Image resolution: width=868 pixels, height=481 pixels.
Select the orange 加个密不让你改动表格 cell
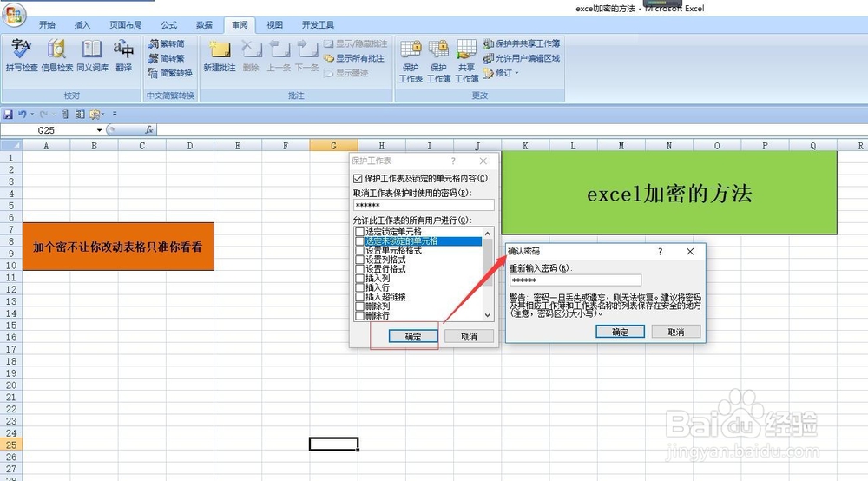[118, 247]
